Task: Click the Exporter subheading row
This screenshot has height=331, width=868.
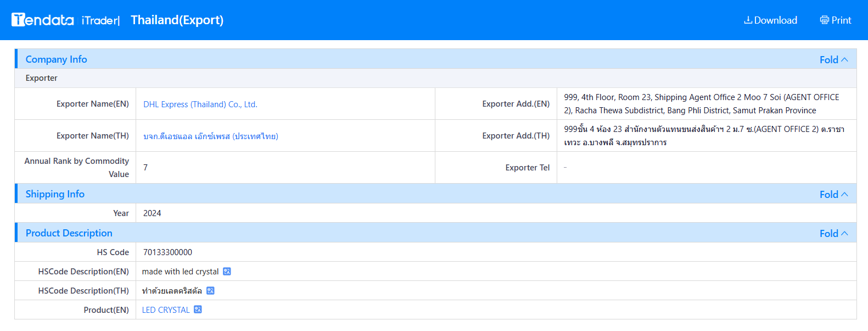Action: 436,78
